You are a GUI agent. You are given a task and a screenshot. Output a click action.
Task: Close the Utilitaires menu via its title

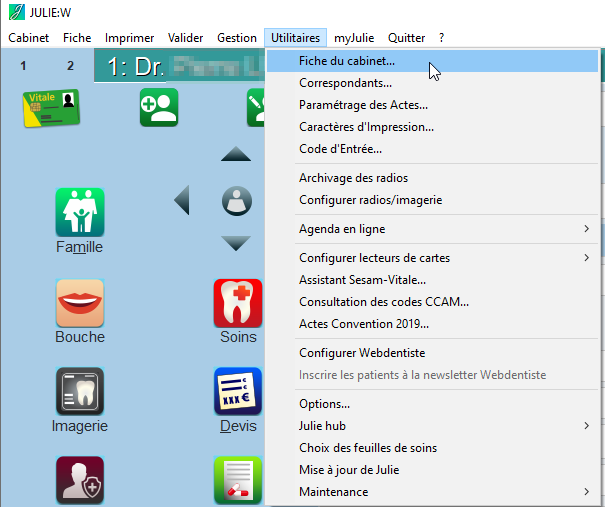[296, 38]
